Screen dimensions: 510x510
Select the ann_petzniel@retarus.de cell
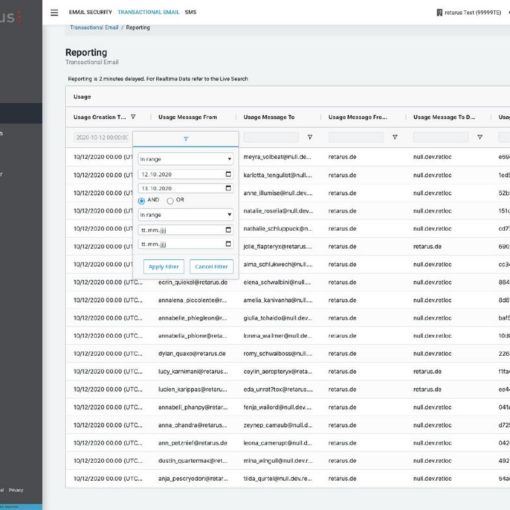coord(193,443)
